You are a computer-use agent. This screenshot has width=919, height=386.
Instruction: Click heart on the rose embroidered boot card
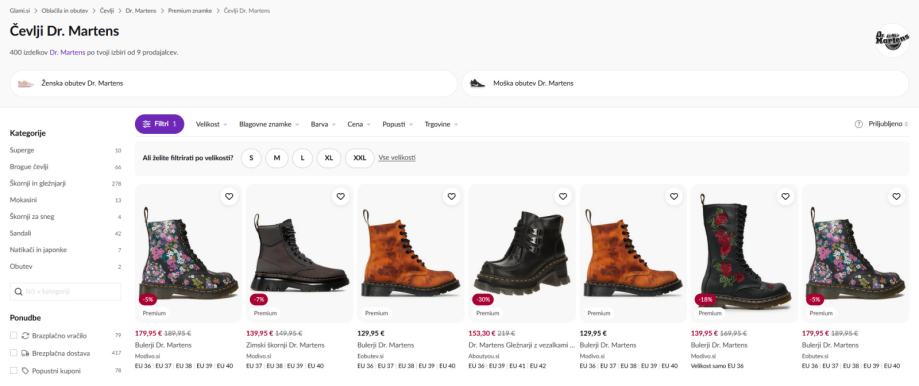(785, 197)
